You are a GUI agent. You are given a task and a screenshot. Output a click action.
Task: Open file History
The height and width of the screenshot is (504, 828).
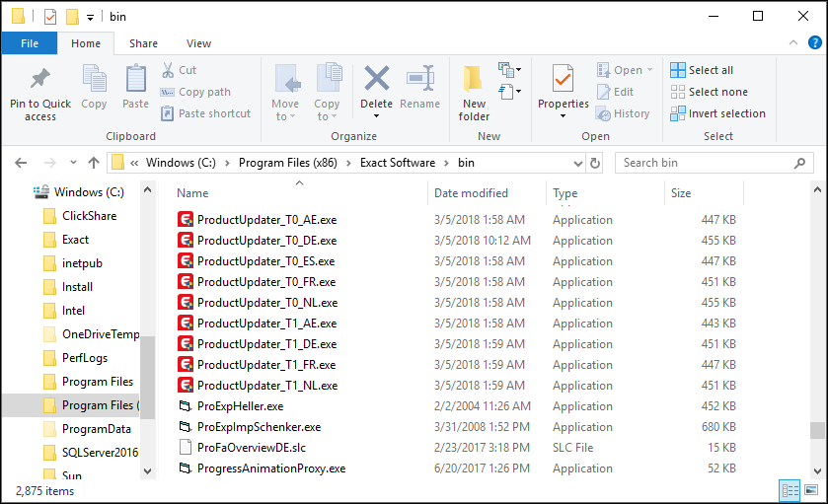click(x=623, y=113)
